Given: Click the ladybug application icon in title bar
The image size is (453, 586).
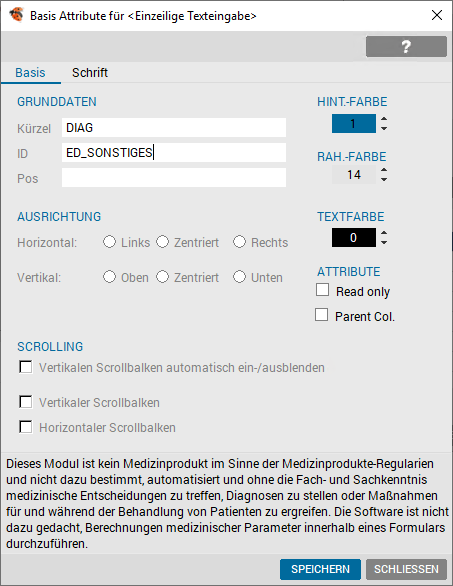Looking at the screenshot, I should point(16,15).
